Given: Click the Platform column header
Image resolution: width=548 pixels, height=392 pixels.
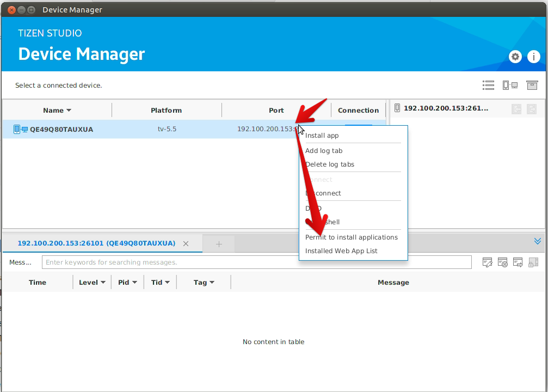Looking at the screenshot, I should point(167,111).
